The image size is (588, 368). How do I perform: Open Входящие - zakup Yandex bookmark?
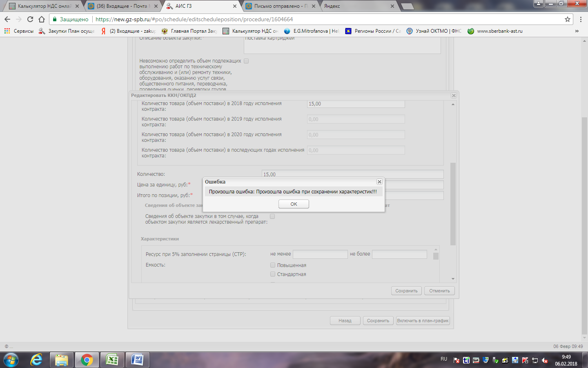point(128,31)
